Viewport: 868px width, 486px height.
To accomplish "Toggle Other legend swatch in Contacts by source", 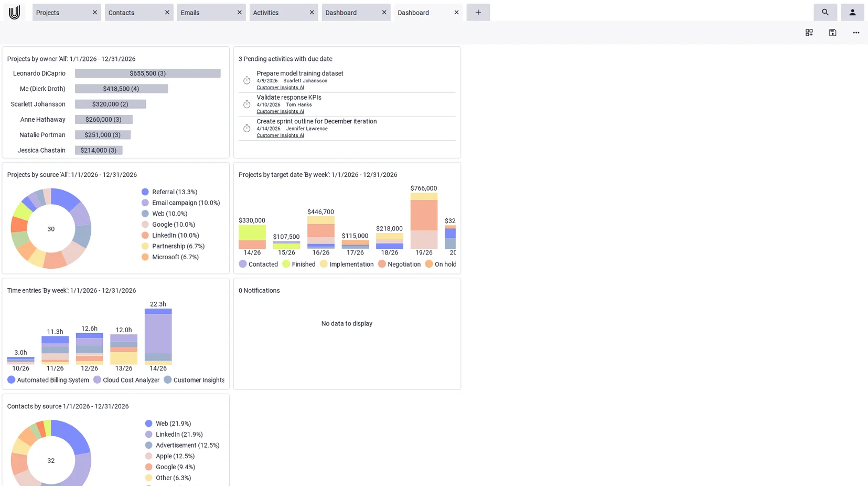I will pos(149,478).
